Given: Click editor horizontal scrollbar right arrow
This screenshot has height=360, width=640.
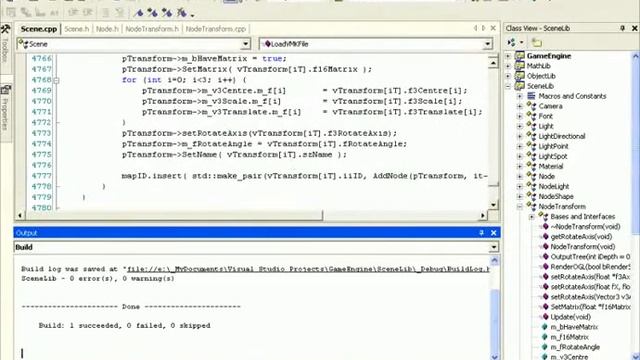Looking at the screenshot, I should coord(483,215).
